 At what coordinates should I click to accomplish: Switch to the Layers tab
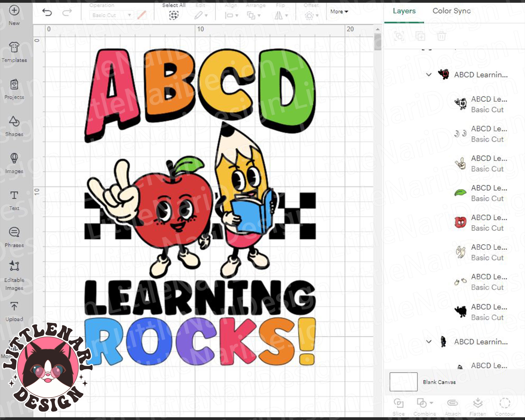(404, 11)
